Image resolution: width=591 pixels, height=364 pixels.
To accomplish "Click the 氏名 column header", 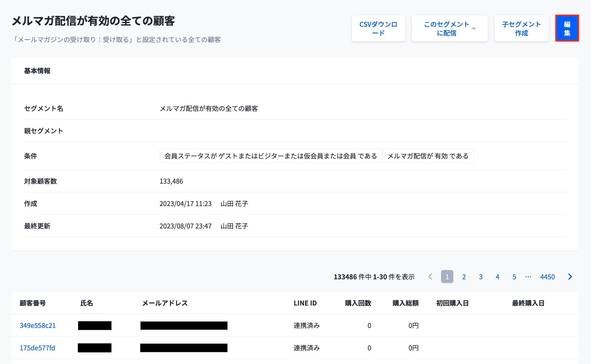I will 87,303.
